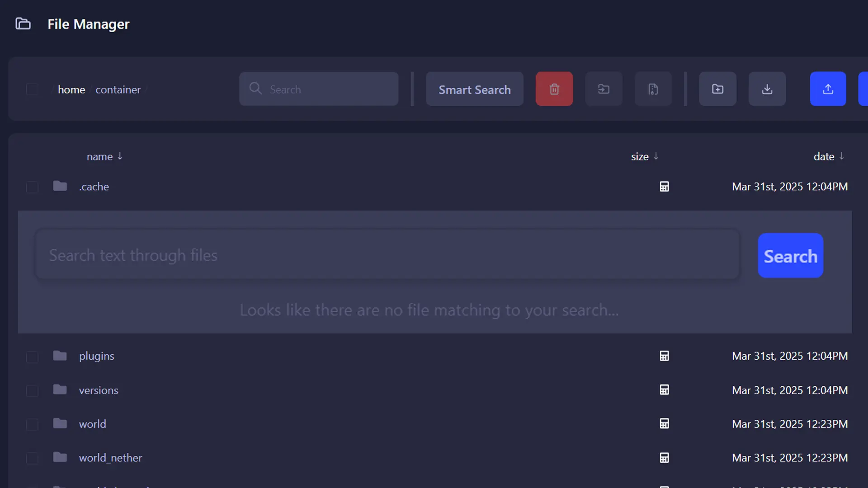
Task: Click the blue Search button
Action: [790, 255]
